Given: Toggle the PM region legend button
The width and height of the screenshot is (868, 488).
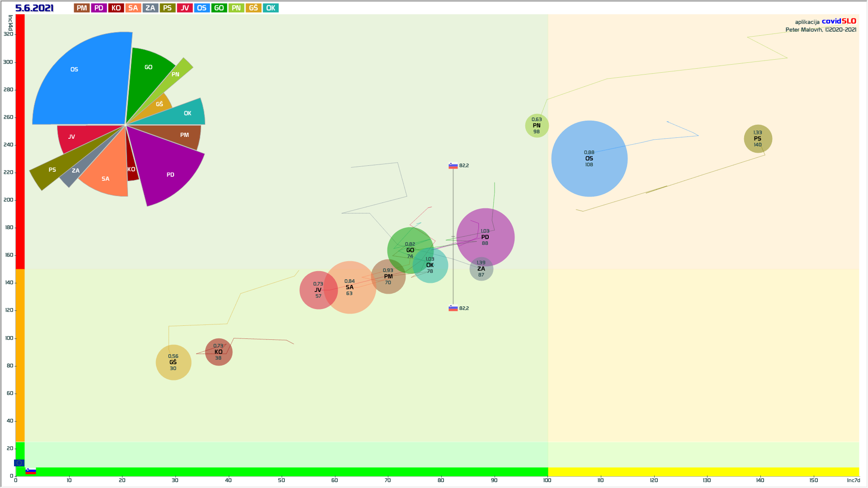Looking at the screenshot, I should tap(82, 8).
